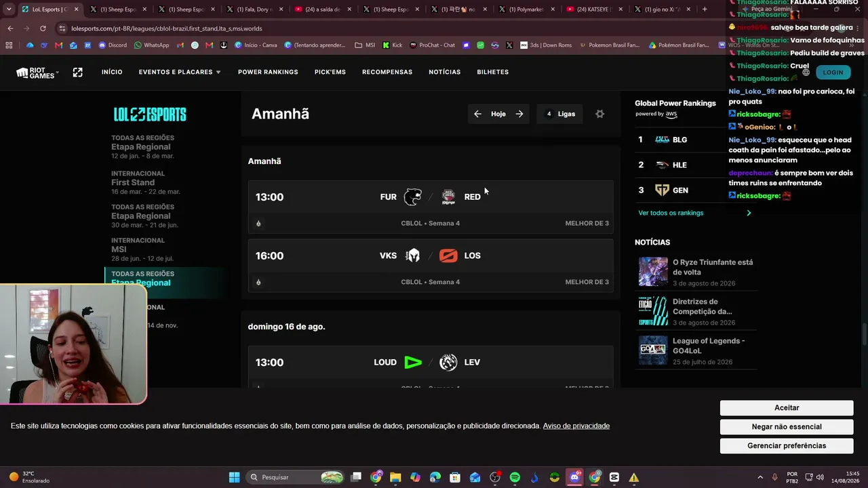Open the 4 Ligas league filter
868x488 pixels.
(x=561, y=114)
